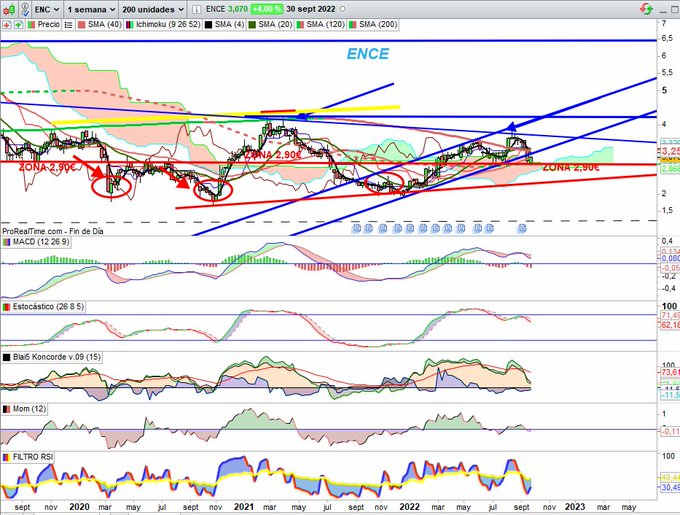
Task: Click the 2023 year label on time axis
Action: point(575,507)
